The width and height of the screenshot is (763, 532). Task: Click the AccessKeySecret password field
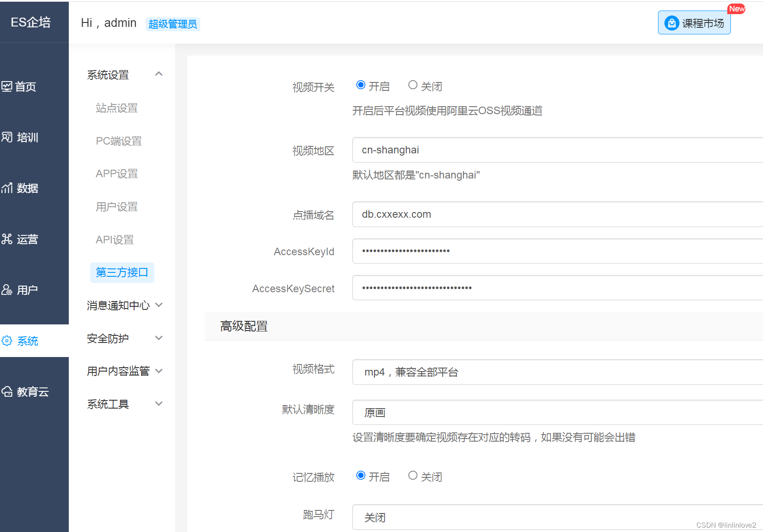[x=557, y=288]
